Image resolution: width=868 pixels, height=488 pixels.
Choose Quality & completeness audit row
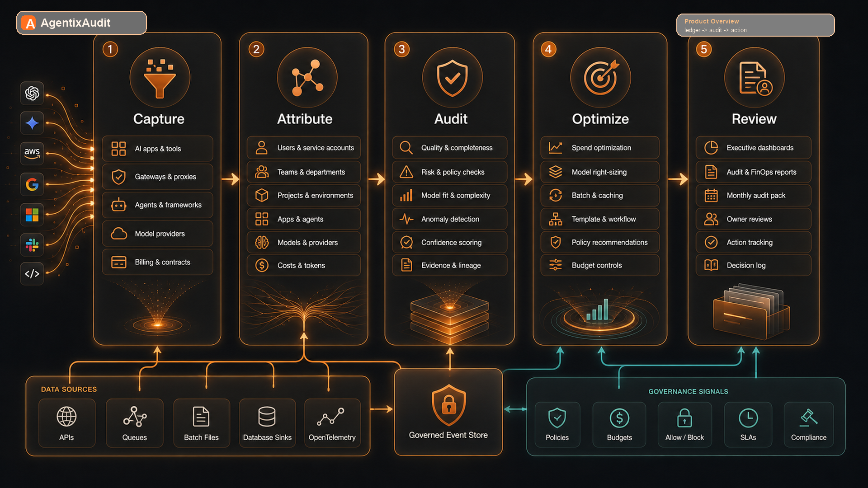[x=450, y=148]
